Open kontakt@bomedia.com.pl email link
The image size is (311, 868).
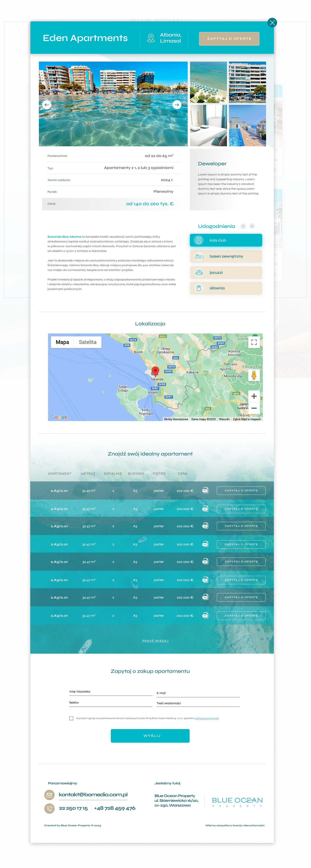point(93,795)
